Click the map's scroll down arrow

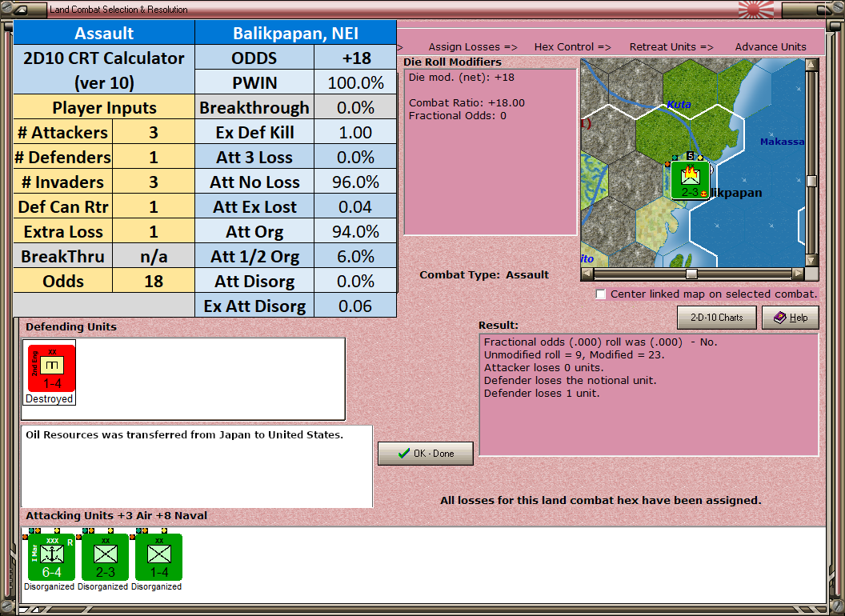click(x=811, y=260)
